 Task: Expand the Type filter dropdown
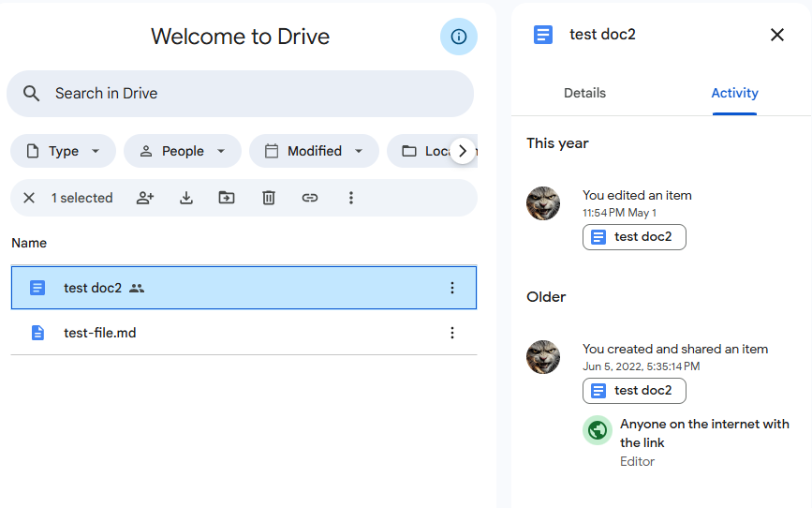(63, 151)
